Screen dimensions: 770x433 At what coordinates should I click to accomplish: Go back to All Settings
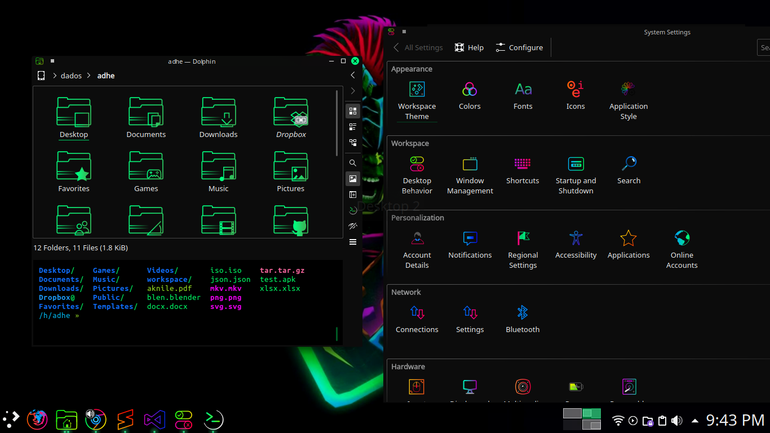pyautogui.click(x=418, y=48)
